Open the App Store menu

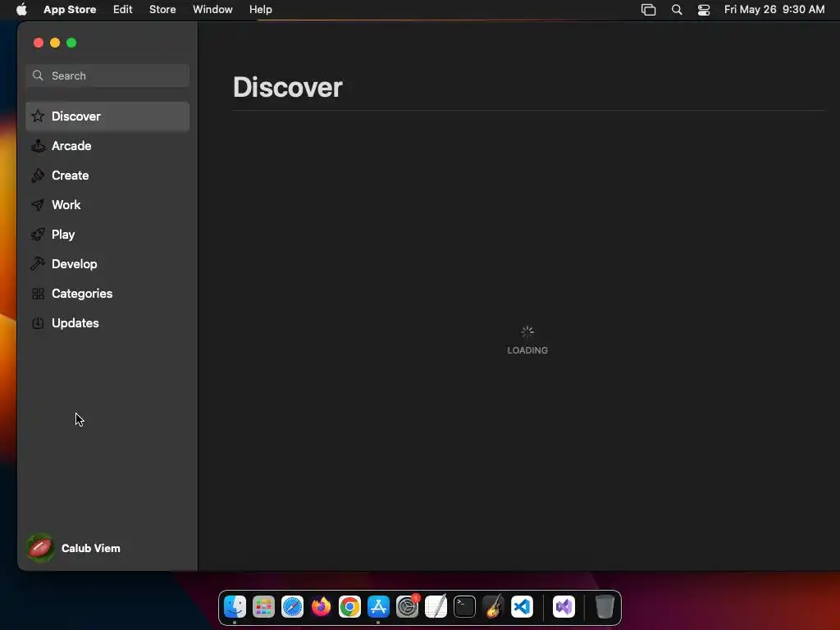(70, 9)
